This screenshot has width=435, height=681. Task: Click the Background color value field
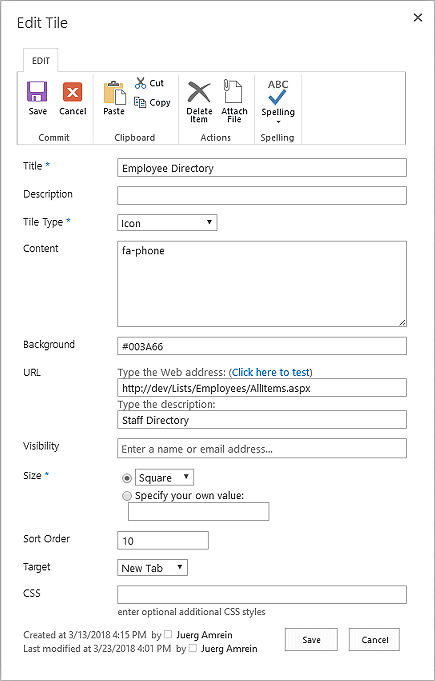[262, 346]
